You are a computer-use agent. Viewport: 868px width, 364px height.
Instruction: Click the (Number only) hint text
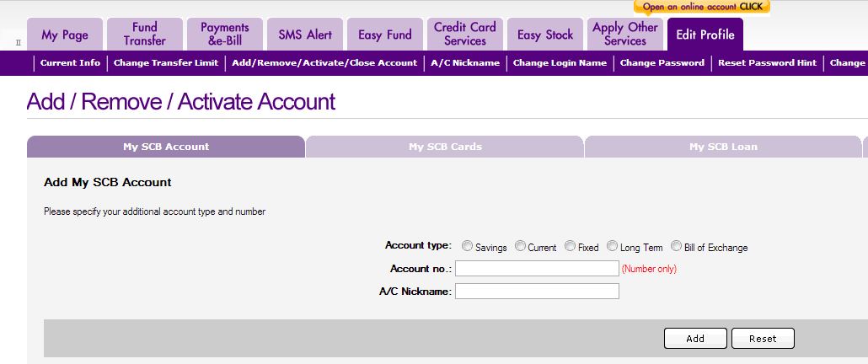pos(649,269)
